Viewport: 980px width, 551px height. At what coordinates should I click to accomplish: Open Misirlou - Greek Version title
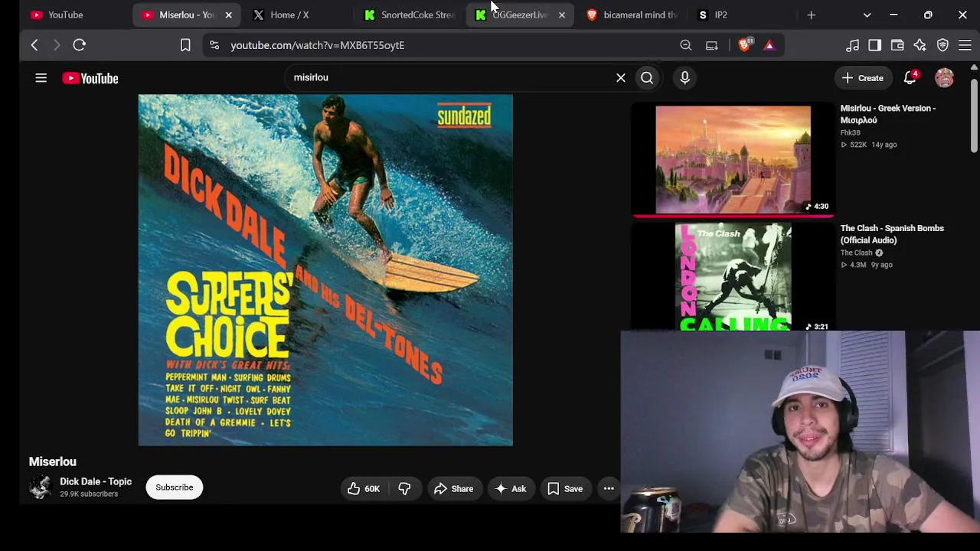pyautogui.click(x=888, y=114)
